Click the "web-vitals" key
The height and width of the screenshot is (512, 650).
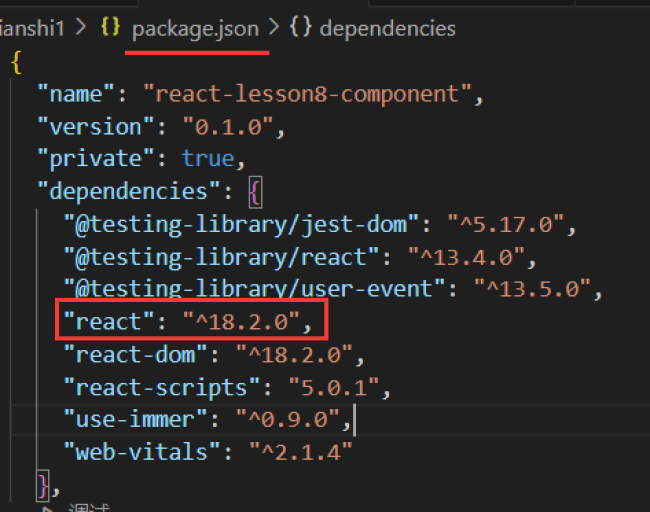pyautogui.click(x=142, y=452)
